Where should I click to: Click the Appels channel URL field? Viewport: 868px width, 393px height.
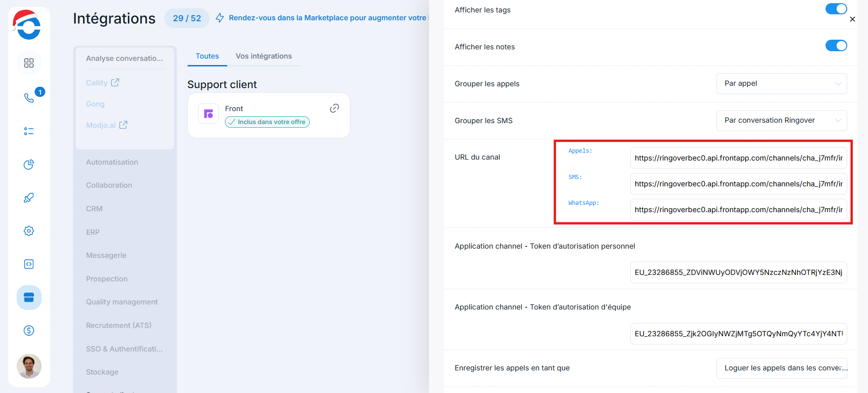[738, 158]
